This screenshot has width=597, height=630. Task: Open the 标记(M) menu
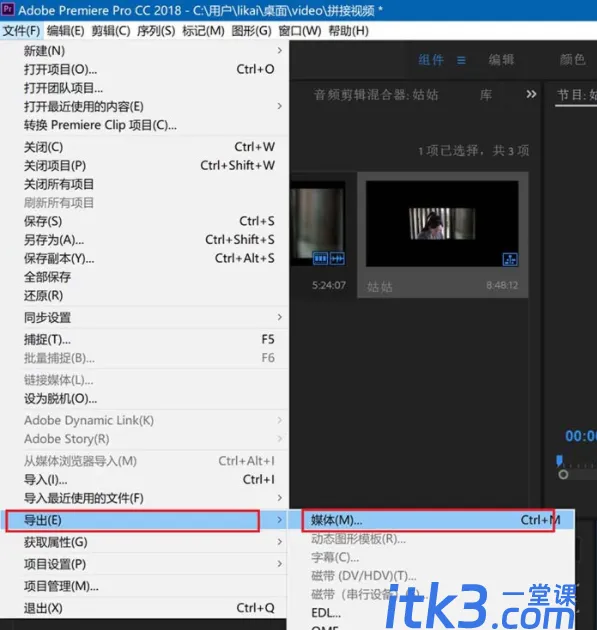pyautogui.click(x=203, y=31)
